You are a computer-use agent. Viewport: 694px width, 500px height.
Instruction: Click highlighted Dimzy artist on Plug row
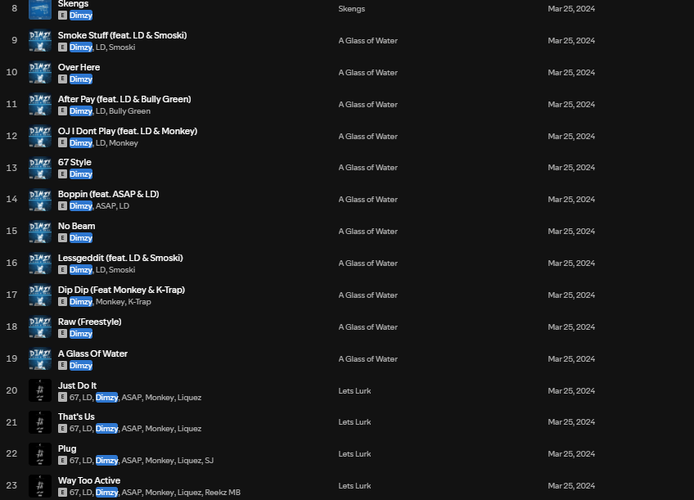[x=107, y=461]
